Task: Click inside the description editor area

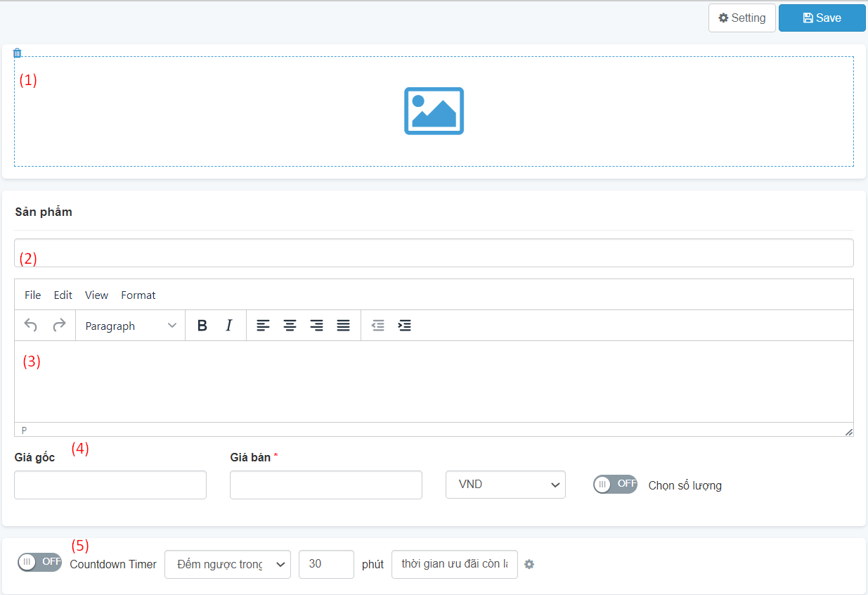Action: coord(434,382)
